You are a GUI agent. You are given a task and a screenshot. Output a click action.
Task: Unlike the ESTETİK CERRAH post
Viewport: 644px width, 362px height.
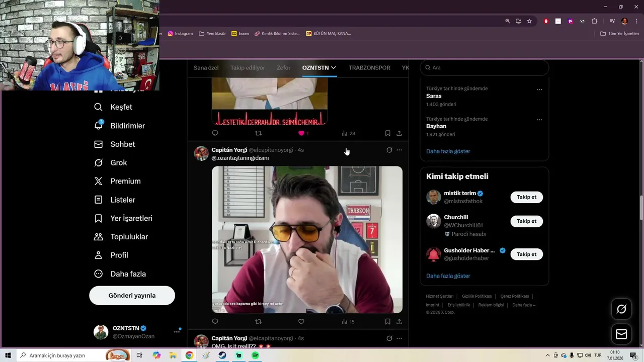click(x=301, y=133)
